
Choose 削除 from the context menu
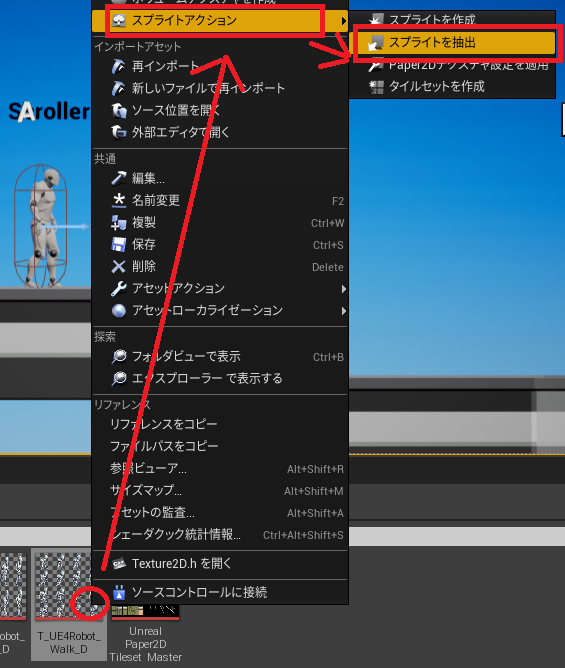point(220,267)
